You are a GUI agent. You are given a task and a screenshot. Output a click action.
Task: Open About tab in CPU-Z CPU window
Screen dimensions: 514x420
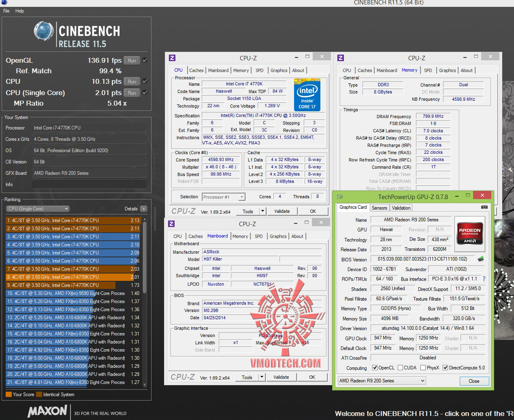click(x=298, y=70)
